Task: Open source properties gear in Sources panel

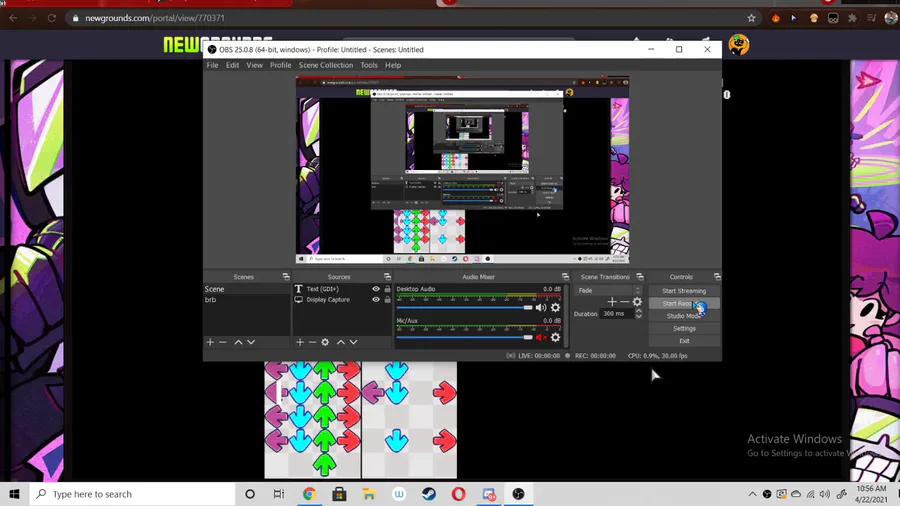Action: coord(325,342)
